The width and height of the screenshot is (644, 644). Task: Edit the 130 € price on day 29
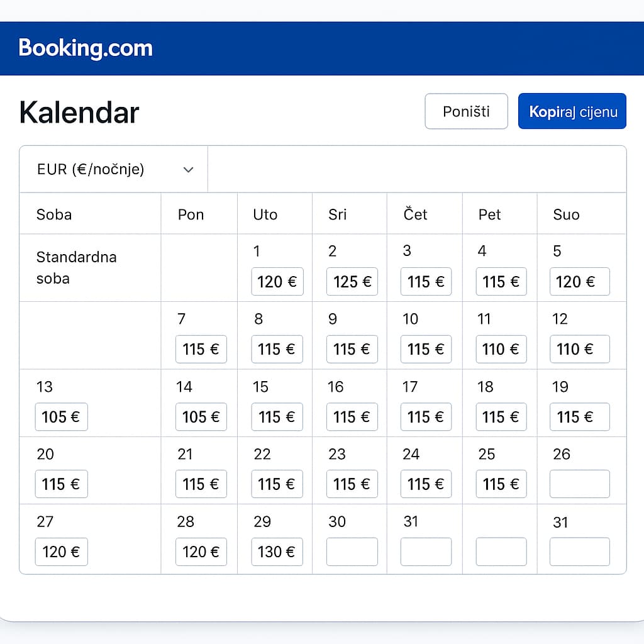pos(277,552)
